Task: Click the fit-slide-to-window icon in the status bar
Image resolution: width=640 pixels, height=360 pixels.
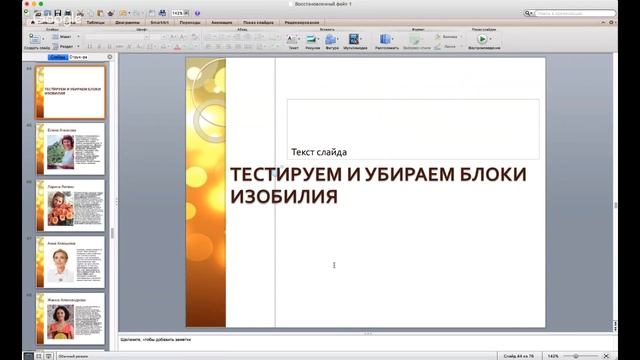Action: [606, 356]
